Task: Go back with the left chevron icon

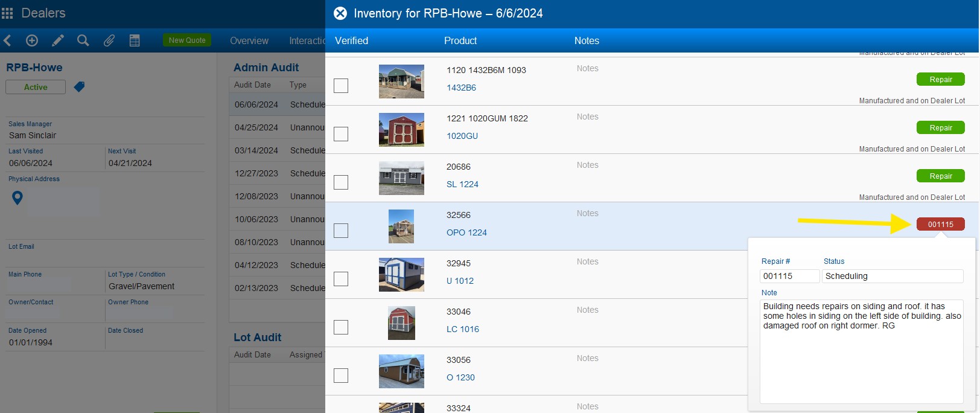Action: click(7, 40)
